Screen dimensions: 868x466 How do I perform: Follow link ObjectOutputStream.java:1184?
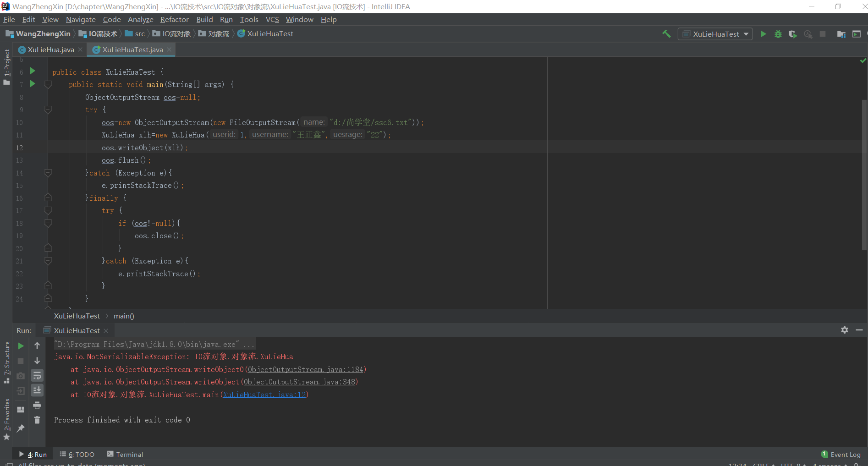pos(305,369)
